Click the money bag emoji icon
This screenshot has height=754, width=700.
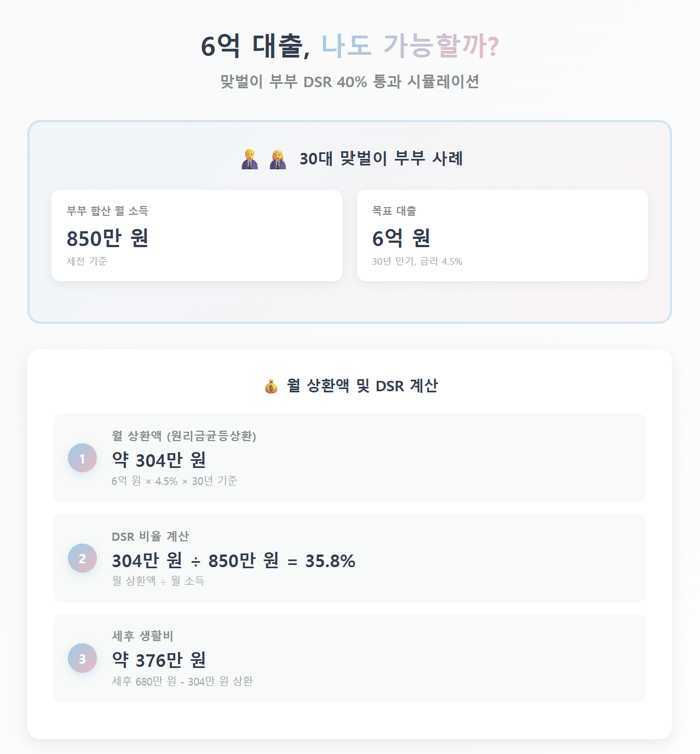pos(271,386)
